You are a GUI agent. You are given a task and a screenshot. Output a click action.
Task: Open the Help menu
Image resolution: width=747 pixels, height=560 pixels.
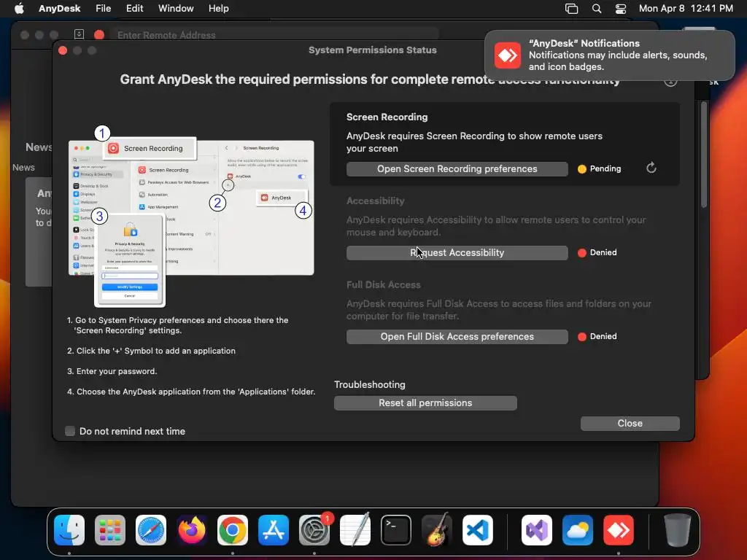pos(218,9)
